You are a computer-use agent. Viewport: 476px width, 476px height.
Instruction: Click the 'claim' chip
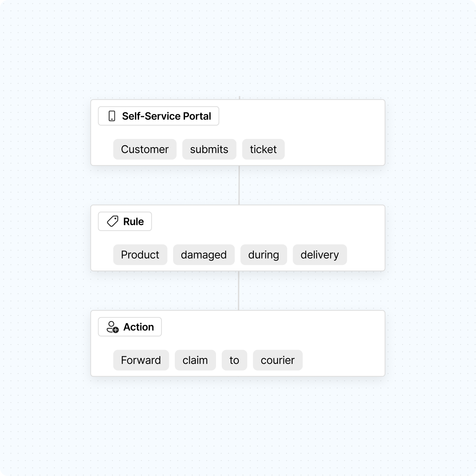coord(195,360)
